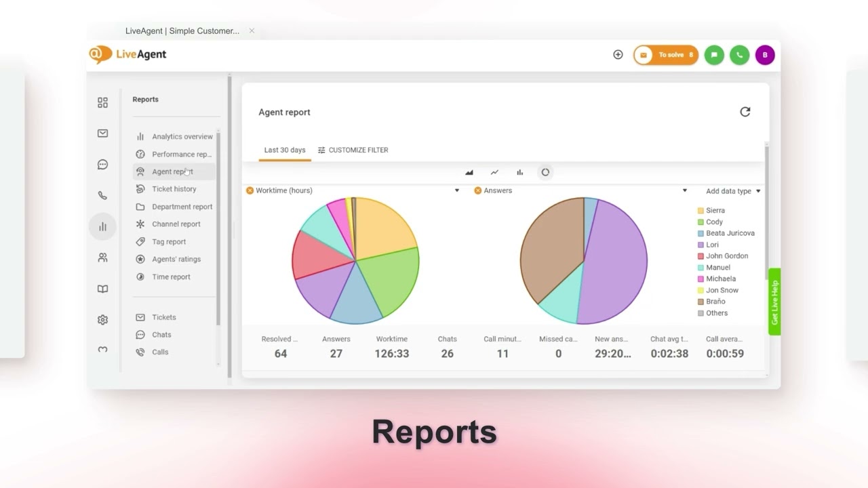Switch to bar chart view
This screenshot has width=868, height=488.
520,172
